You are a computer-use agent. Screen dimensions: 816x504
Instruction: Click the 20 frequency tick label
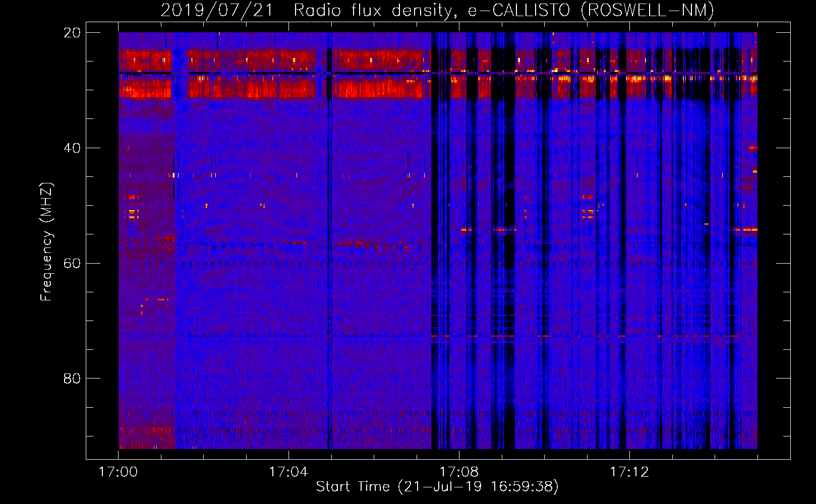point(72,33)
